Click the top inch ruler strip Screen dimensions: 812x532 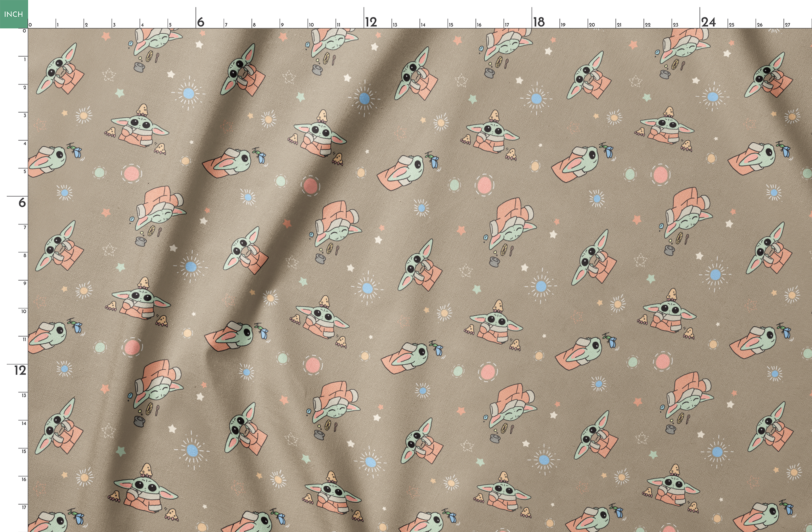[396, 22]
